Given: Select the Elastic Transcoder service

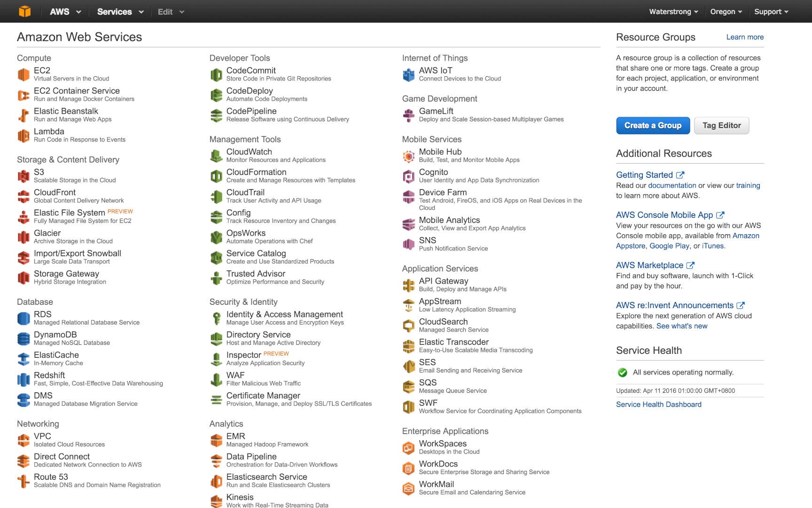Looking at the screenshot, I should 453,342.
